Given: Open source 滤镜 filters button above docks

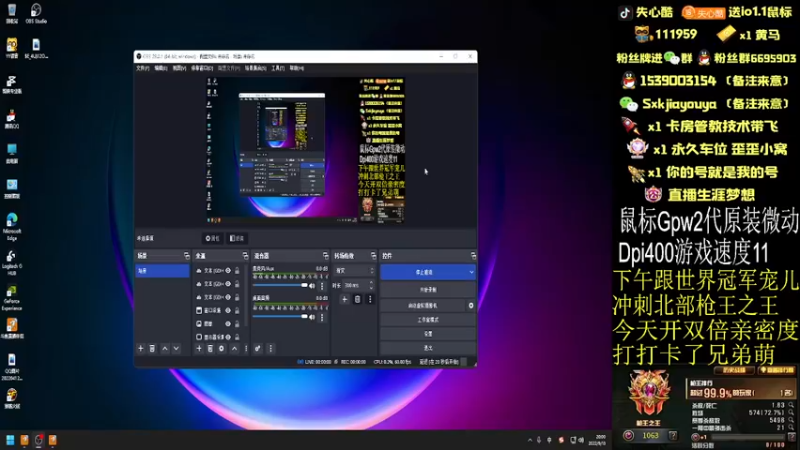Looking at the screenshot, I should pos(237,238).
